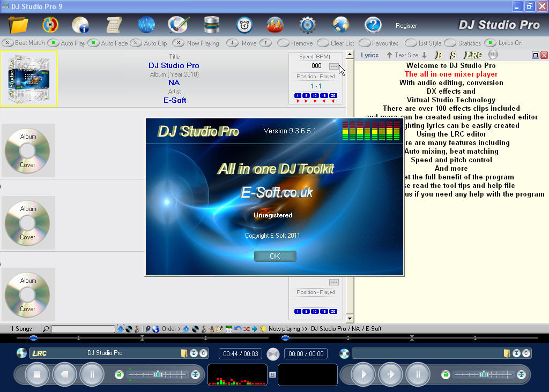Toggle the Auto Fade option
The width and height of the screenshot is (549, 392).
coord(93,43)
